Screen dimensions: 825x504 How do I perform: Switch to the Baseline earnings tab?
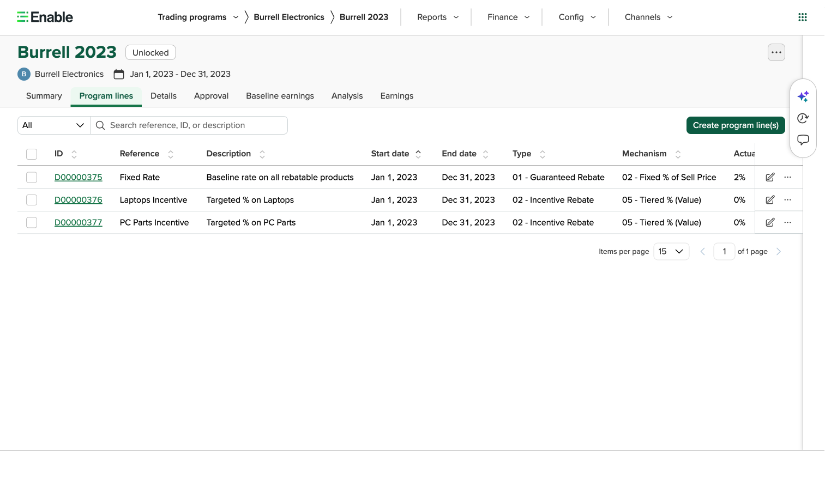[x=280, y=96]
